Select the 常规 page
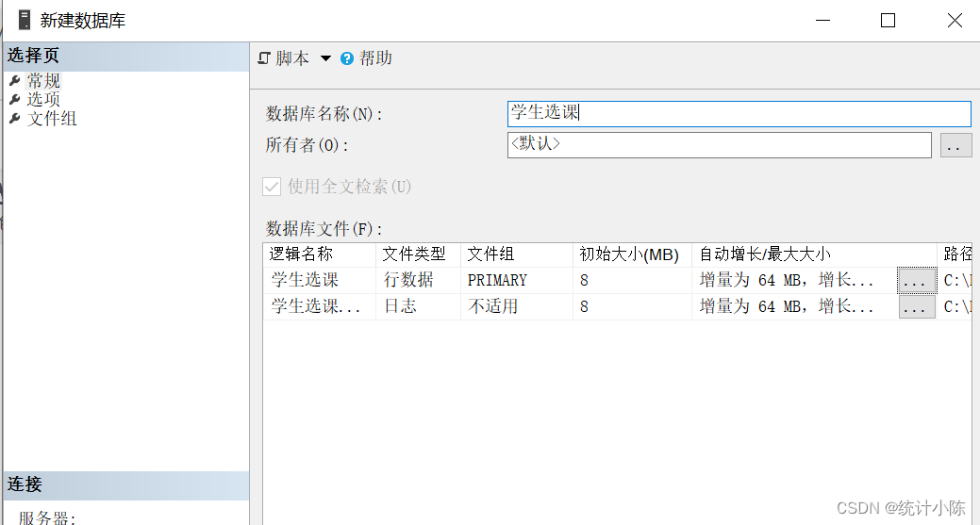The width and height of the screenshot is (980, 525). coord(43,80)
